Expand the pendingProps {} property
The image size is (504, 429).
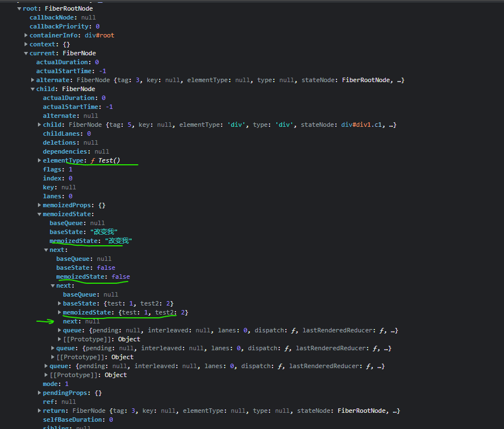coord(40,393)
